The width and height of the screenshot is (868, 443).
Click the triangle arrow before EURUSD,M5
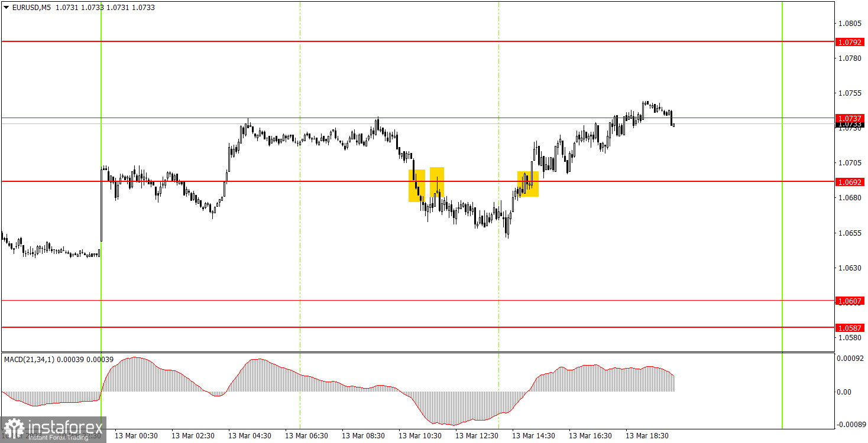[x=6, y=8]
